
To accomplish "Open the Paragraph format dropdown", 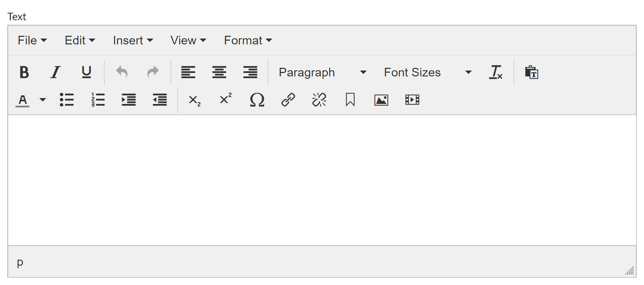I will (322, 72).
